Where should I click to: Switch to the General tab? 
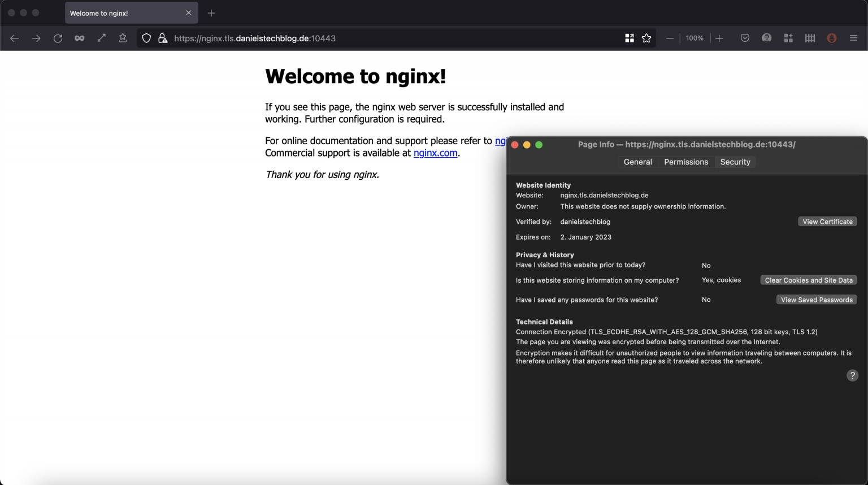click(637, 162)
